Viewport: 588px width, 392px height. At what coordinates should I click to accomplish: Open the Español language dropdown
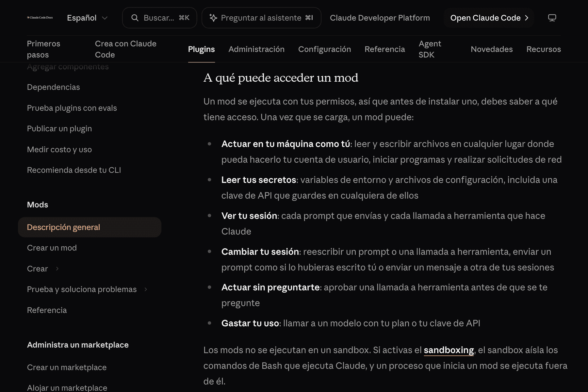[87, 18]
